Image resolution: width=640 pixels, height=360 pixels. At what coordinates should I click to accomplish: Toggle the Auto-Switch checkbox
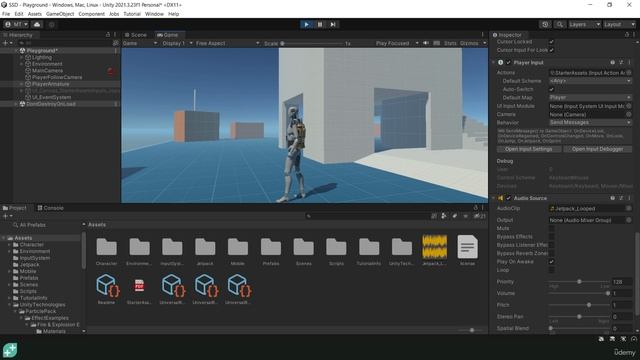pyautogui.click(x=551, y=89)
